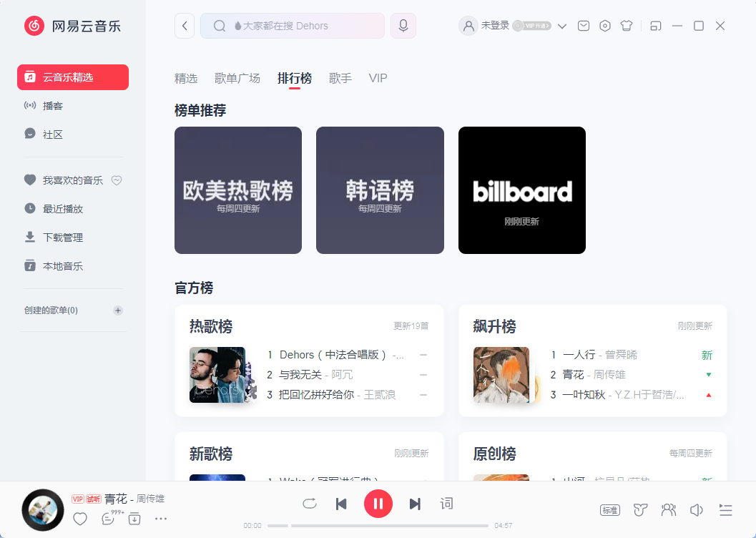Skip to the previous track
The width and height of the screenshot is (756, 538).
[341, 504]
